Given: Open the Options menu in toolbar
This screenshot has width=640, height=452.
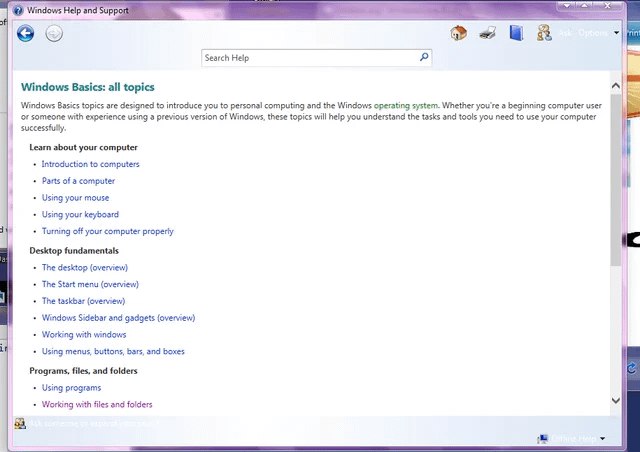Looking at the screenshot, I should point(593,33).
